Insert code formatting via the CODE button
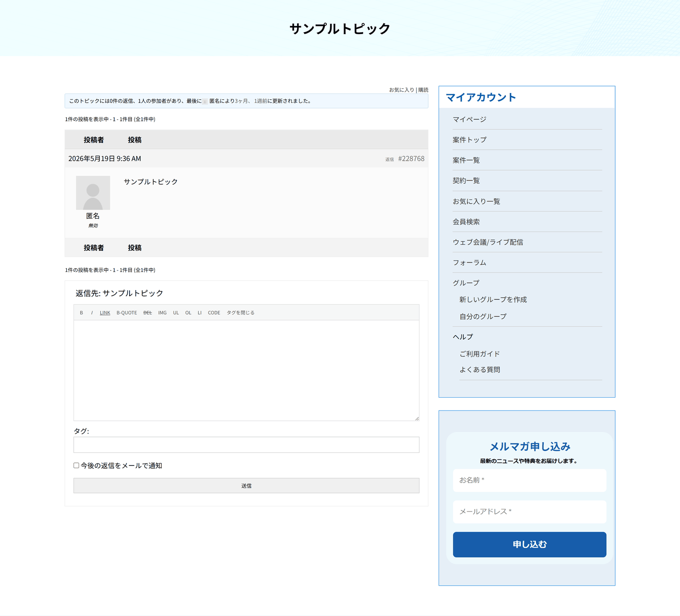Image resolution: width=680 pixels, height=616 pixels. click(214, 313)
